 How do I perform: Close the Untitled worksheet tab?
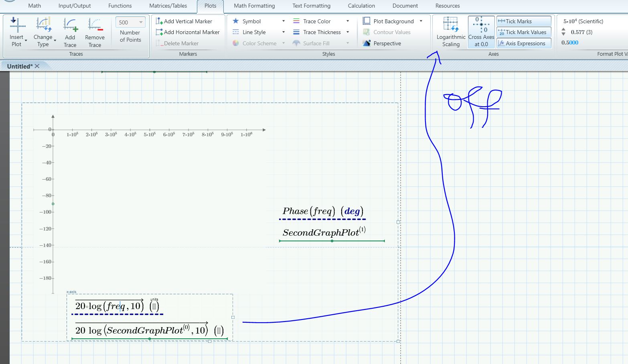(37, 66)
